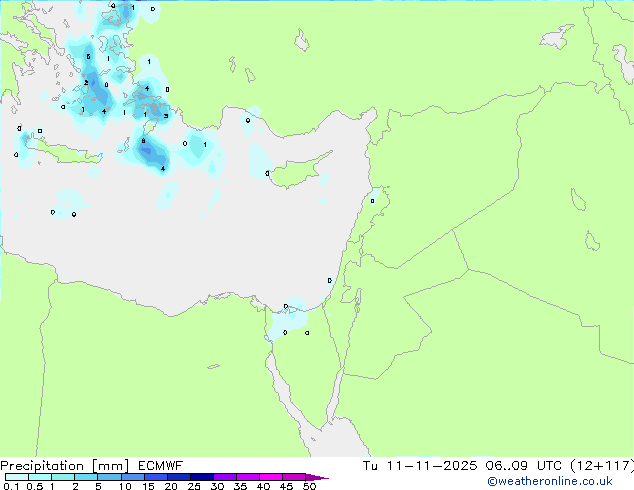Click the legend swatch between 20 and 25
This screenshot has height=490, width=634.
(179, 477)
